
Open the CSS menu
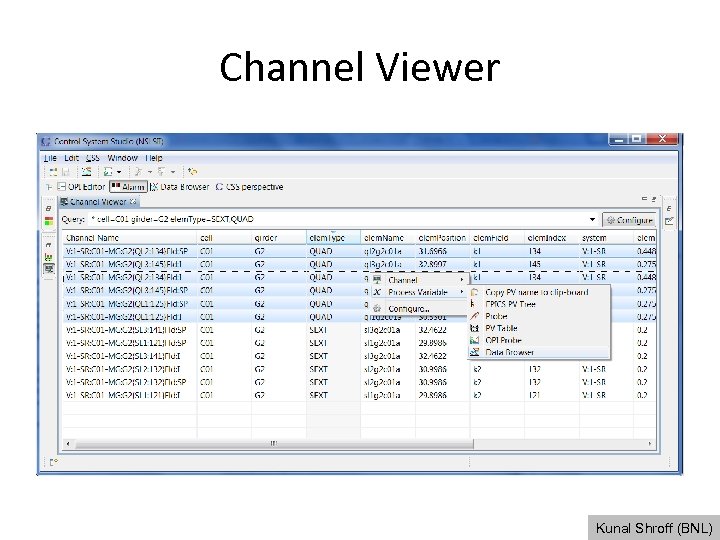[x=93, y=158]
